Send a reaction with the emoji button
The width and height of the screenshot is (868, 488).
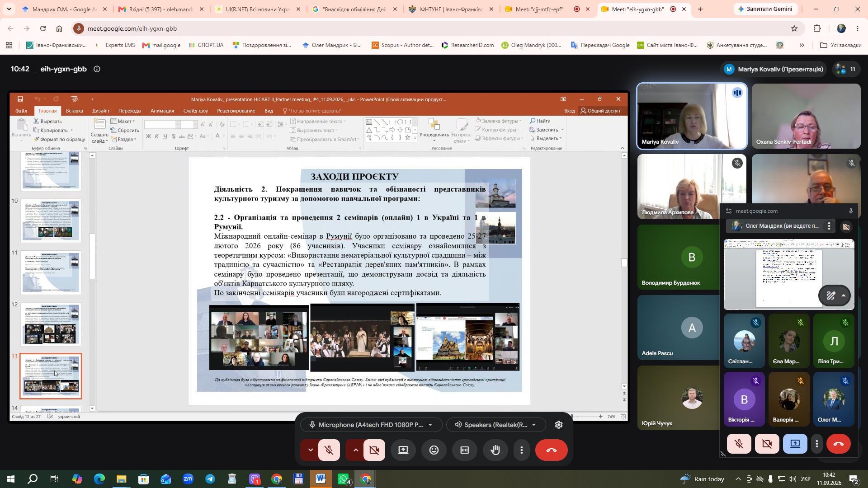point(434,450)
